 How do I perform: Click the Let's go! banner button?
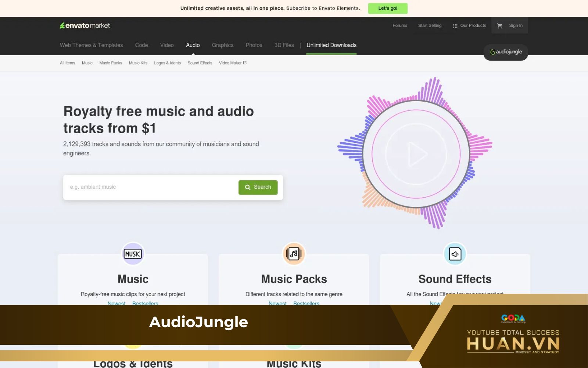point(388,8)
